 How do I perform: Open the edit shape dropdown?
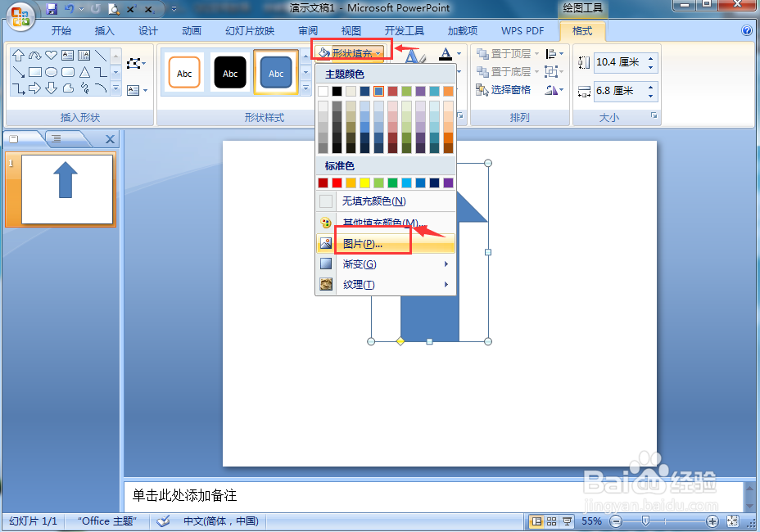pos(136,64)
